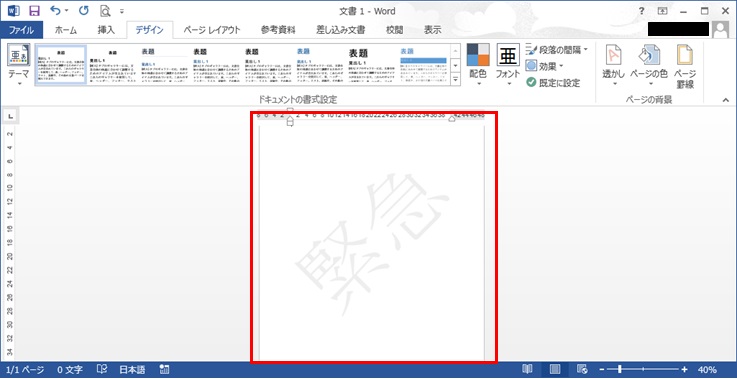Open the 効果 effects dropdown
This screenshot has width=737, height=379.
(x=544, y=66)
